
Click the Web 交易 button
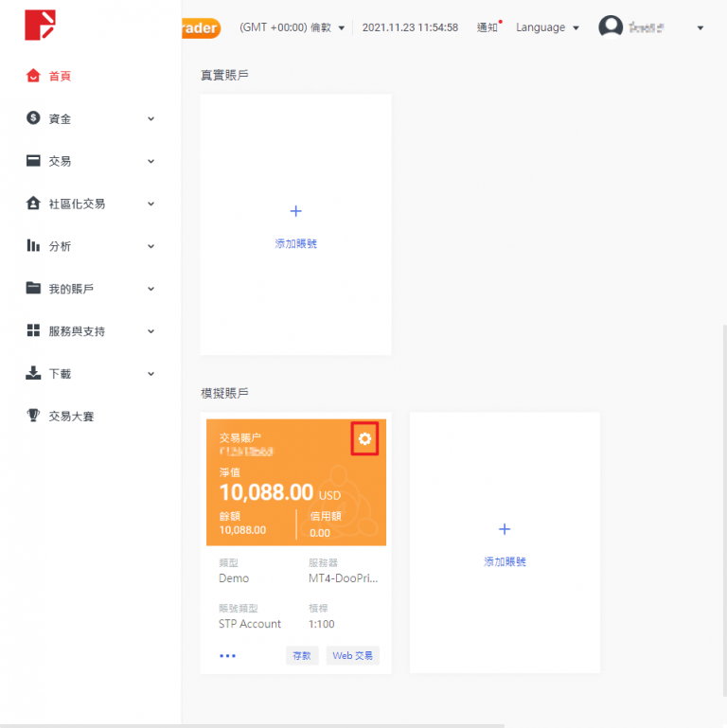(352, 655)
